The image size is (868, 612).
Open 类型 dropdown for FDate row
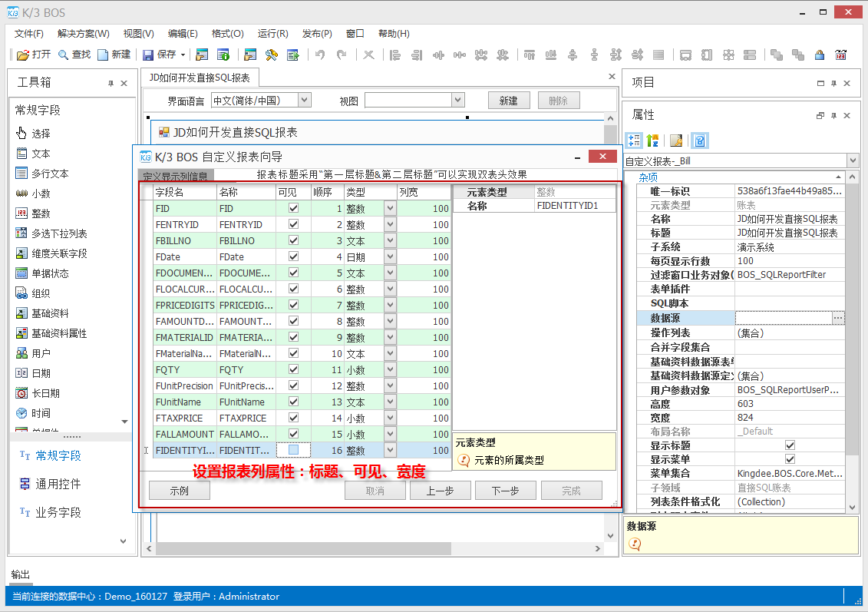click(391, 256)
